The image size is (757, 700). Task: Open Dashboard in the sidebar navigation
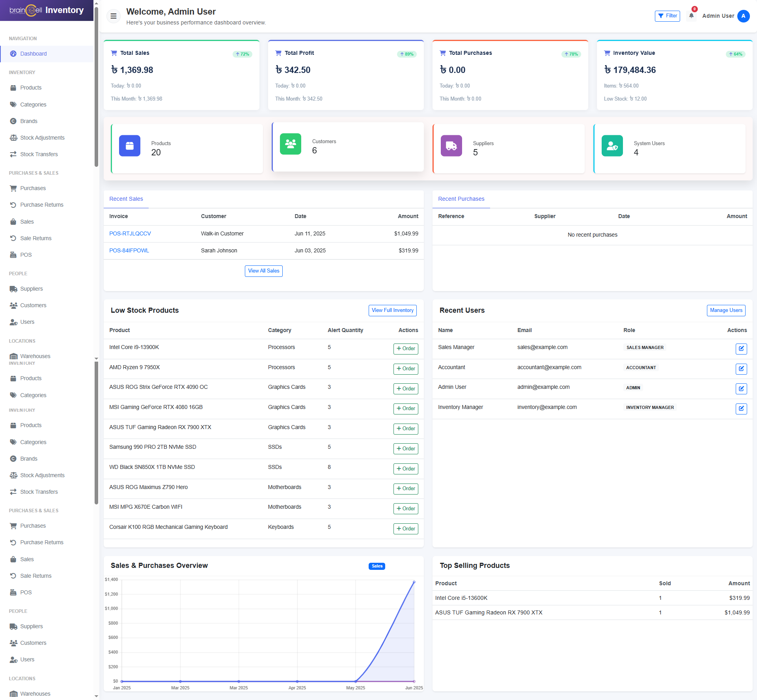click(34, 54)
